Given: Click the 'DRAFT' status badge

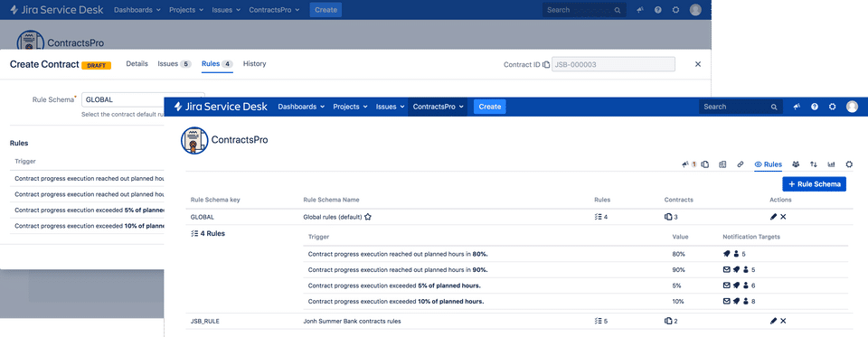Looking at the screenshot, I should [97, 65].
